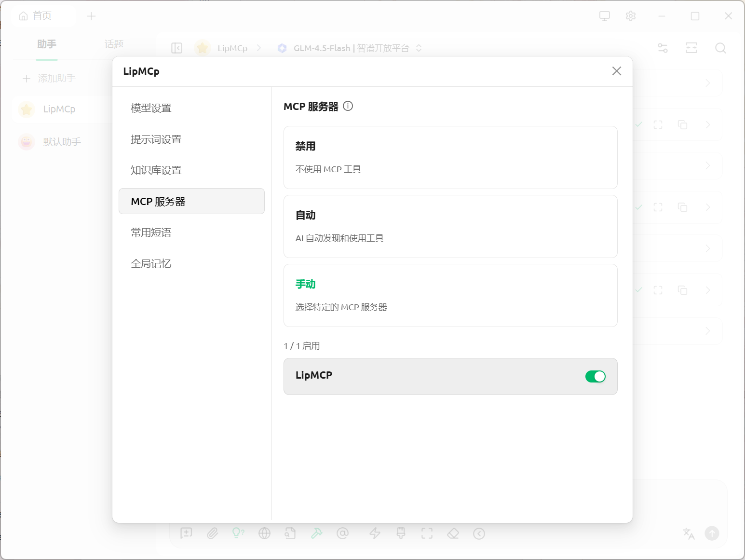
Task: Click the circled left-arrow collapse icon
Action: click(x=479, y=533)
